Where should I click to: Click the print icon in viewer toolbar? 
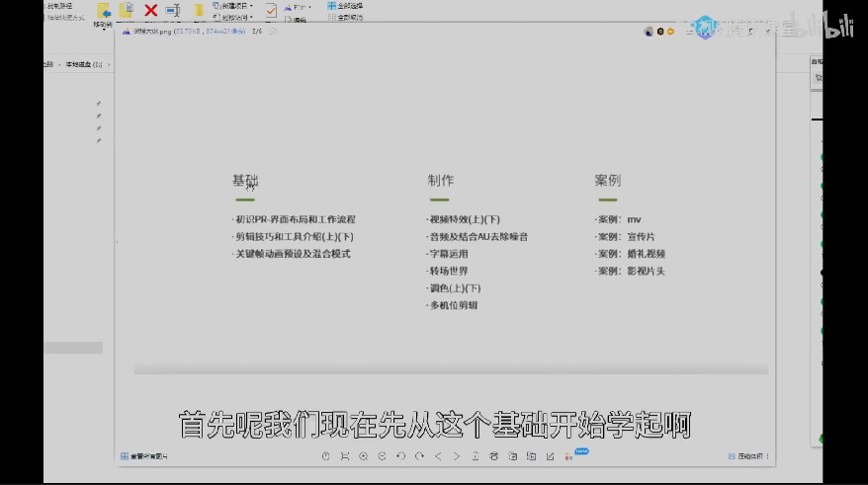click(x=493, y=456)
